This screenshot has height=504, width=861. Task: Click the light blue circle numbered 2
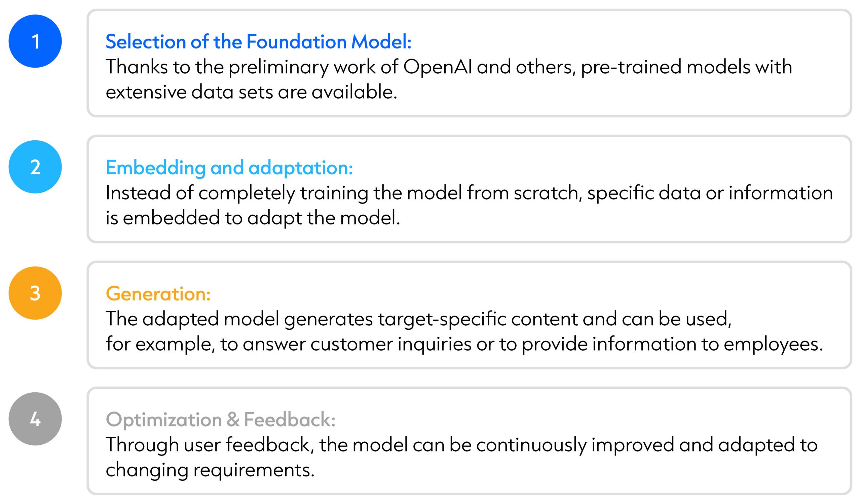pos(35,167)
